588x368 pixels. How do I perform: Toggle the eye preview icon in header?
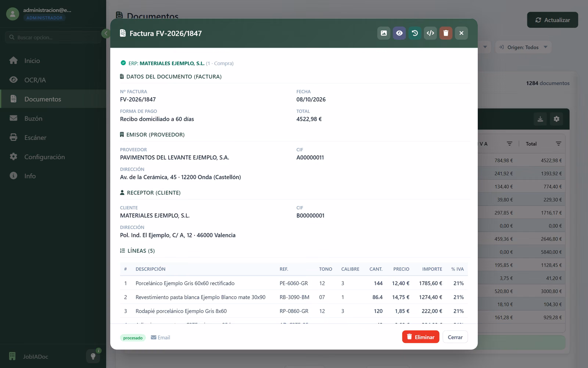[399, 33]
